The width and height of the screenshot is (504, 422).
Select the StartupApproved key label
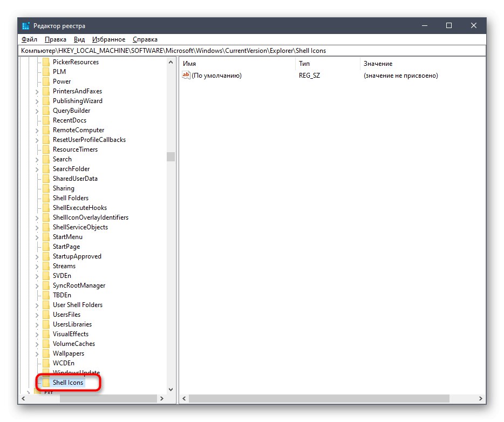pos(77,256)
